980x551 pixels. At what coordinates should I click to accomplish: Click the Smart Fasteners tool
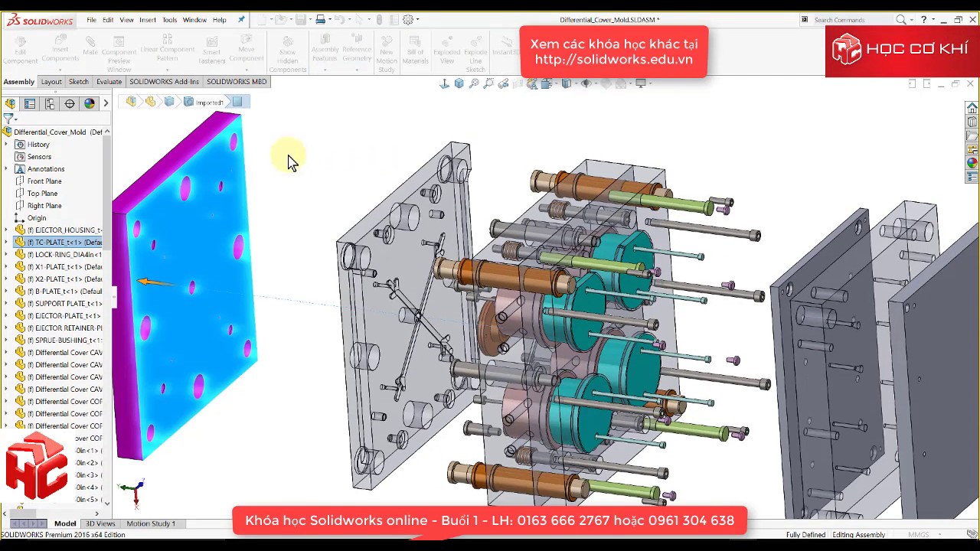coord(212,51)
